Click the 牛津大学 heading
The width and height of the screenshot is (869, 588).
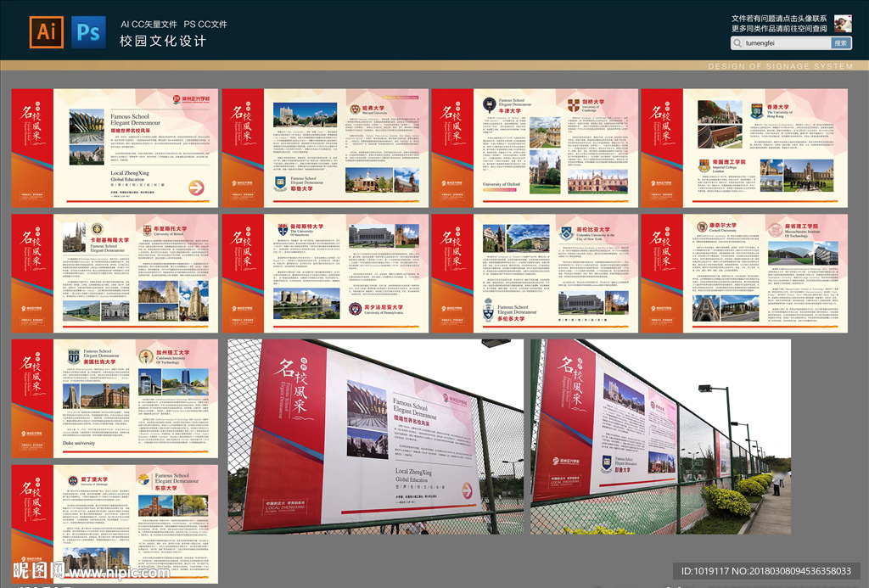point(509,111)
